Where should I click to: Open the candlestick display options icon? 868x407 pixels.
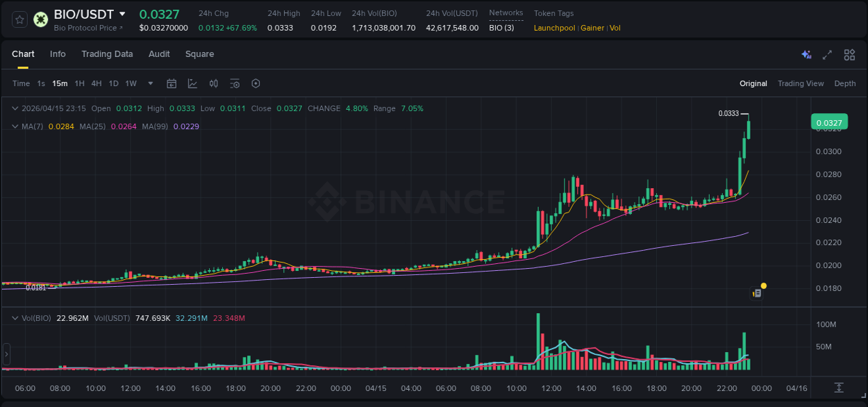tap(214, 83)
